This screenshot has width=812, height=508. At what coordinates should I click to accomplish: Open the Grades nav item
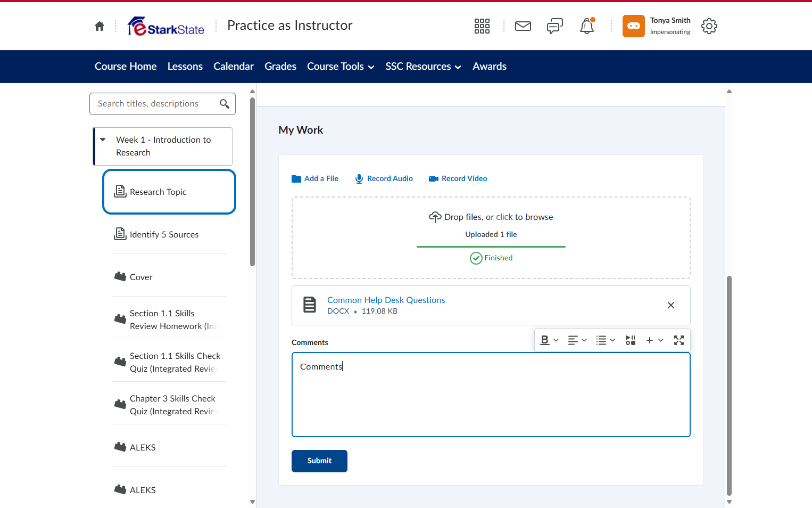point(280,67)
